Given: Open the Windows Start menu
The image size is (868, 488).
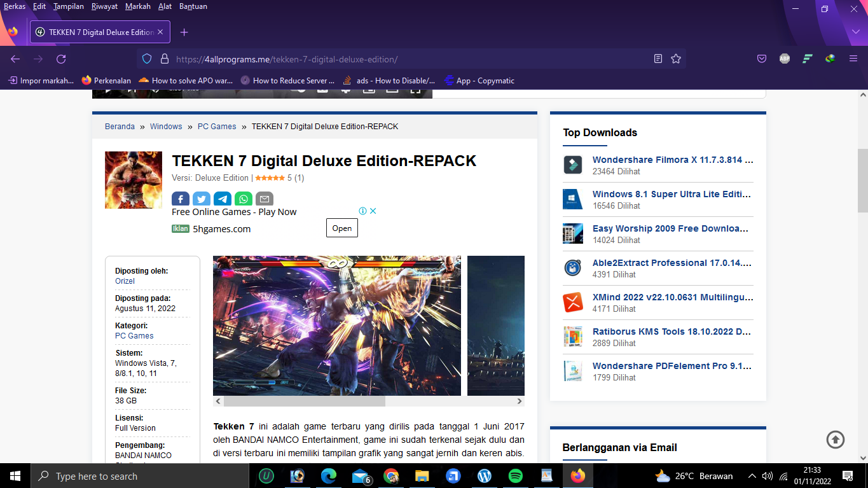Looking at the screenshot, I should click(15, 476).
